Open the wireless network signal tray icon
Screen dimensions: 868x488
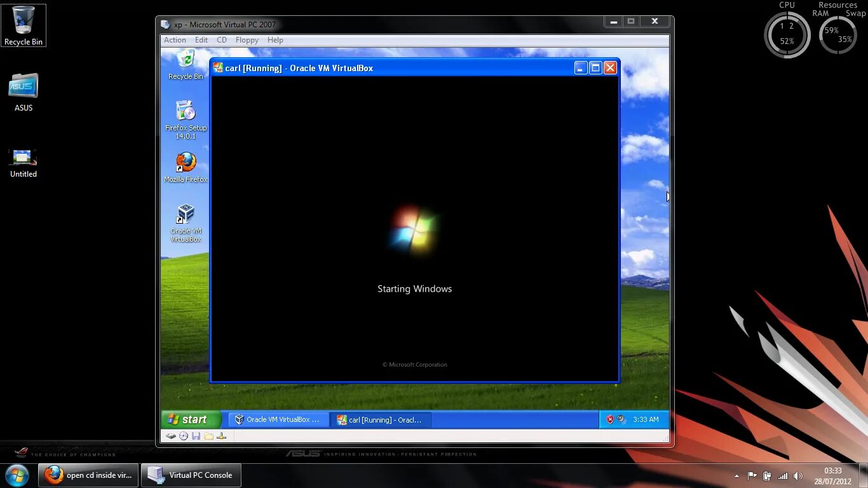coord(783,475)
